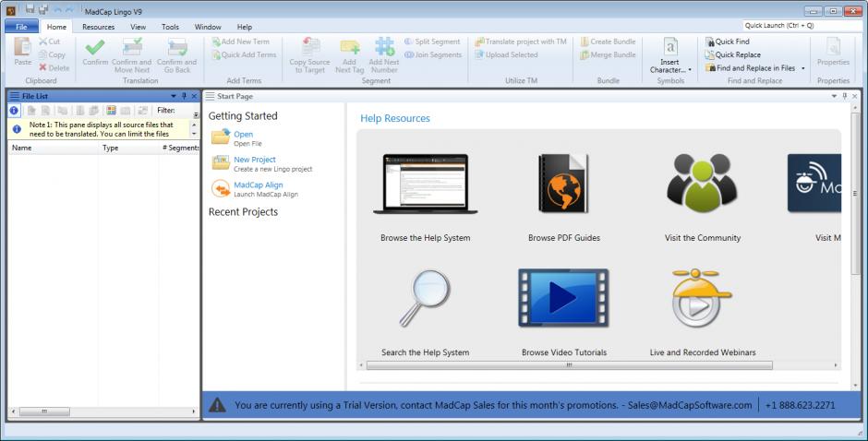Click the Add Next Number icon

384,47
